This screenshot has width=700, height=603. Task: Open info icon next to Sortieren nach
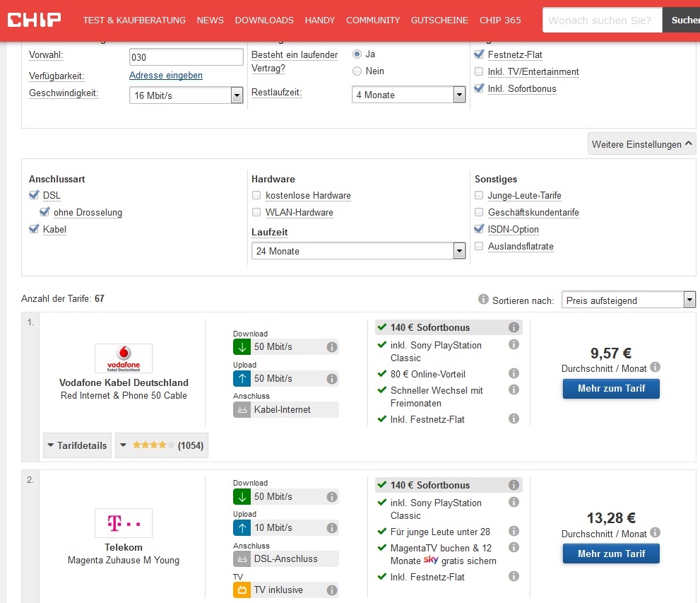(x=483, y=299)
